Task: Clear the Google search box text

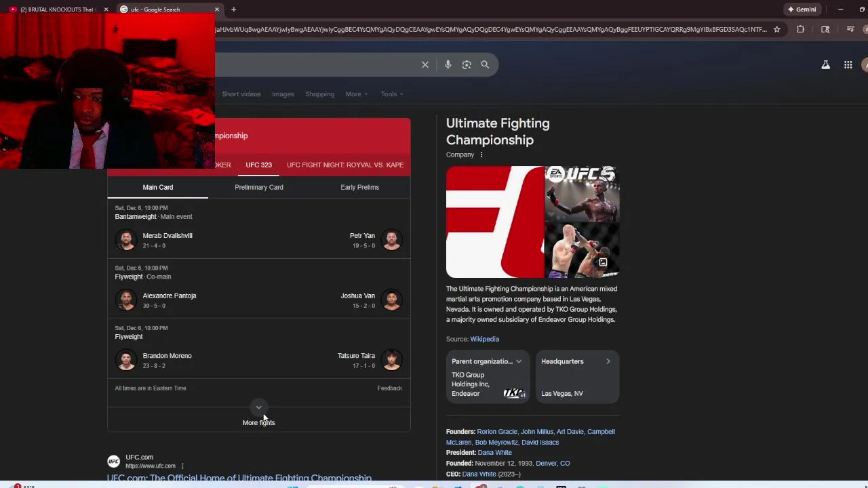Action: click(x=425, y=65)
